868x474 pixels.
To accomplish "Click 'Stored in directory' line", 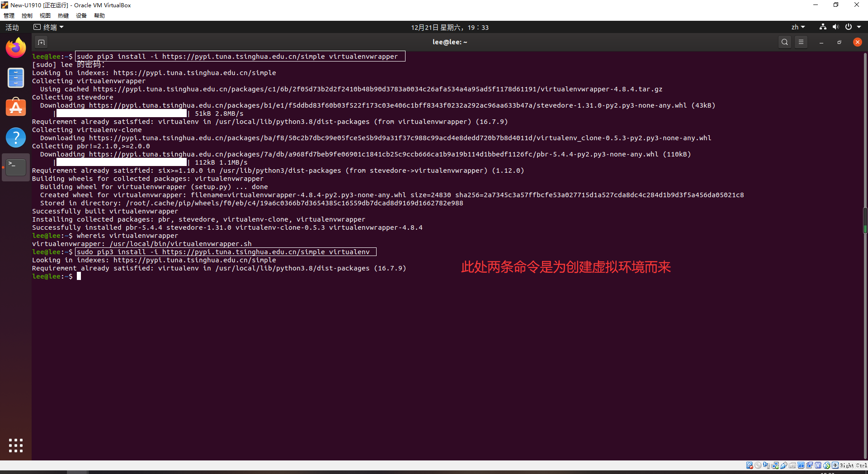I will [251, 203].
